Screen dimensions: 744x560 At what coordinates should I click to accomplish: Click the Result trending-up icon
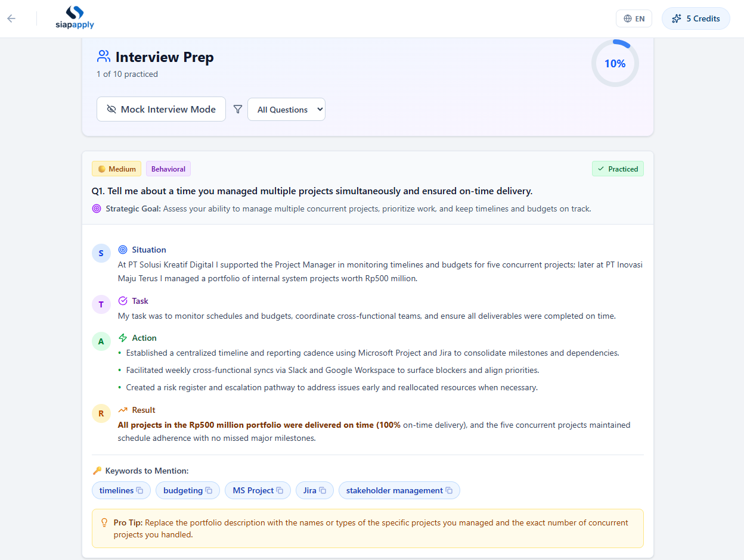(x=123, y=410)
